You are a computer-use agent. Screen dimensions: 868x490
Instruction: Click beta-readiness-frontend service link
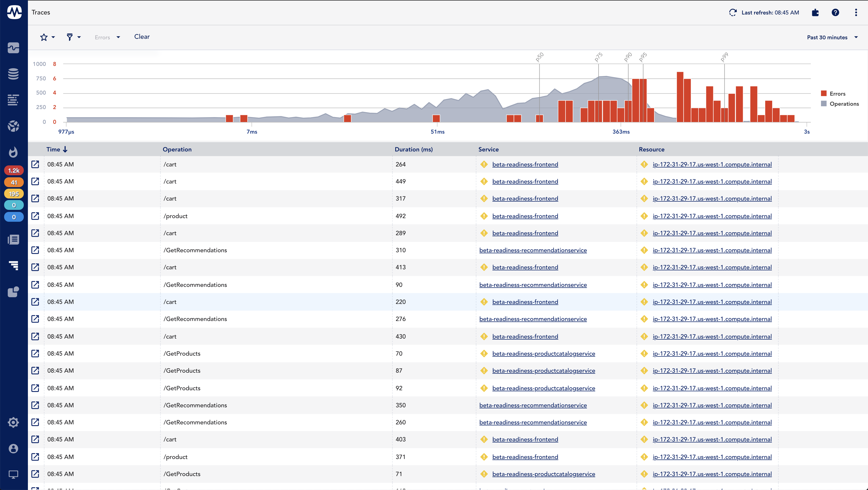pos(525,164)
